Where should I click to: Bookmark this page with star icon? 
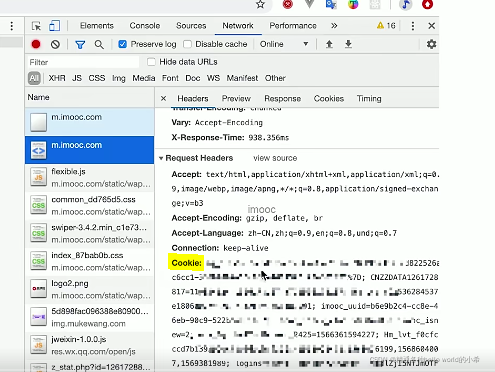pyautogui.click(x=260, y=4)
